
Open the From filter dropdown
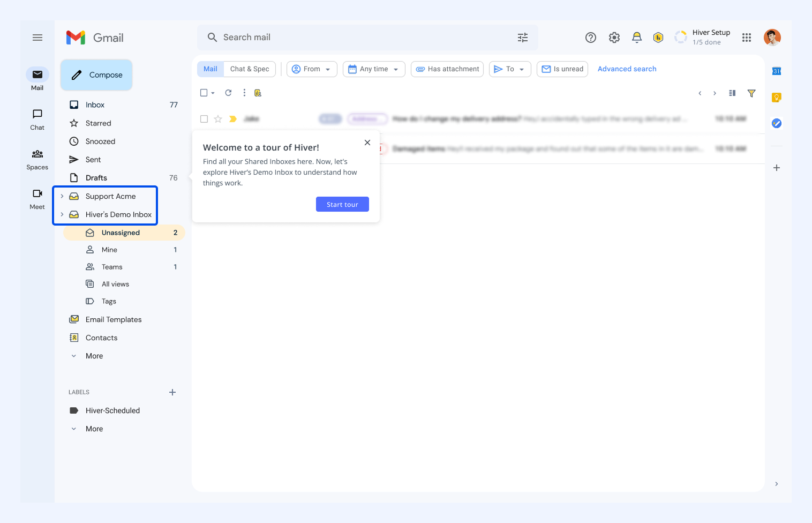[312, 69]
